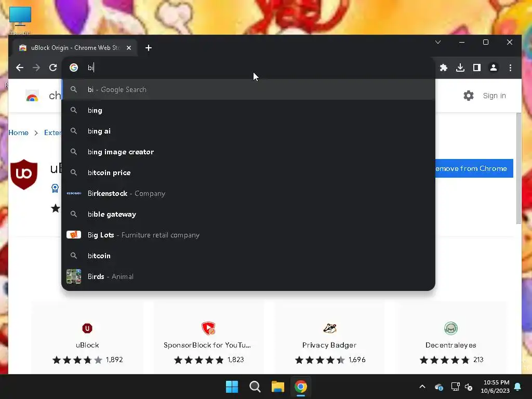532x399 pixels.
Task: Click the Big Lots logo icon
Action: pos(74,235)
